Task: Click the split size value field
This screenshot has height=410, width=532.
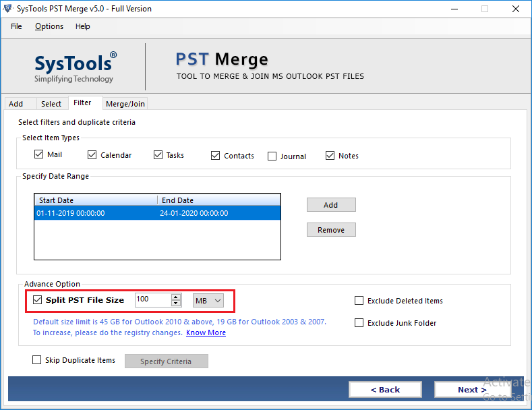Action: (153, 299)
